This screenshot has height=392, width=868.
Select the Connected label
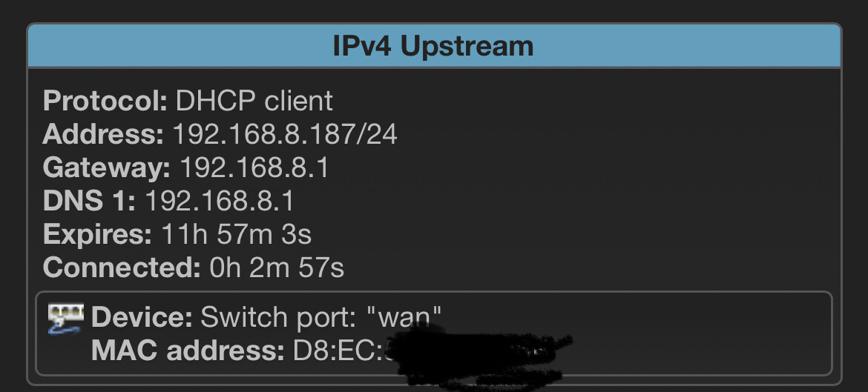122,267
